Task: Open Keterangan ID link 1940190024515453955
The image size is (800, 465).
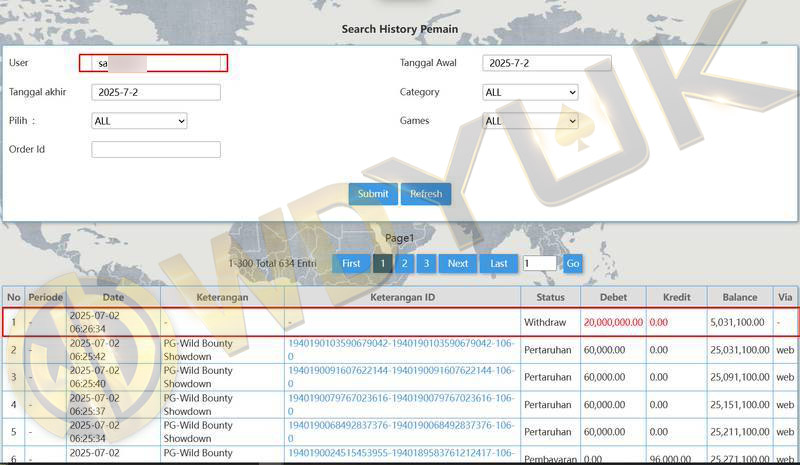Action: pyautogui.click(x=401, y=453)
